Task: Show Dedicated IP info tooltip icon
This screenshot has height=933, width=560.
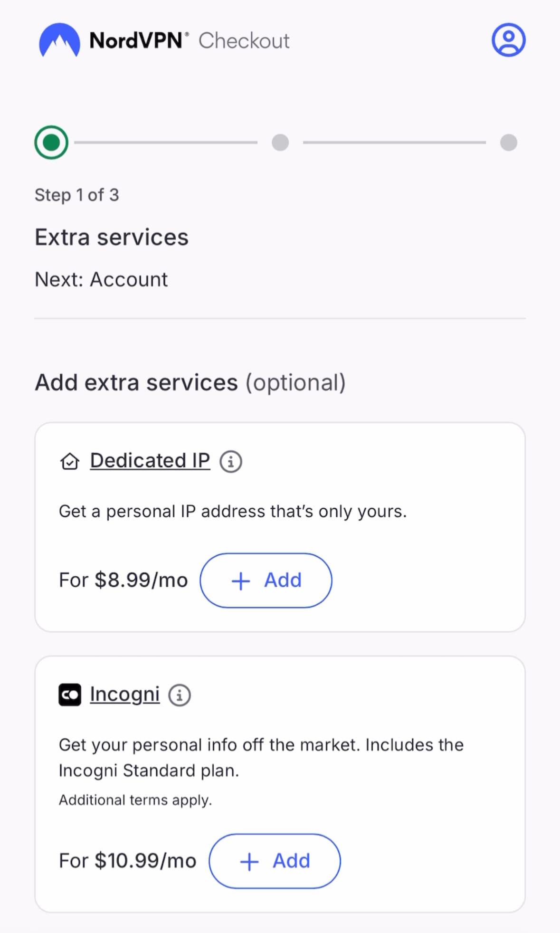Action: [x=231, y=461]
